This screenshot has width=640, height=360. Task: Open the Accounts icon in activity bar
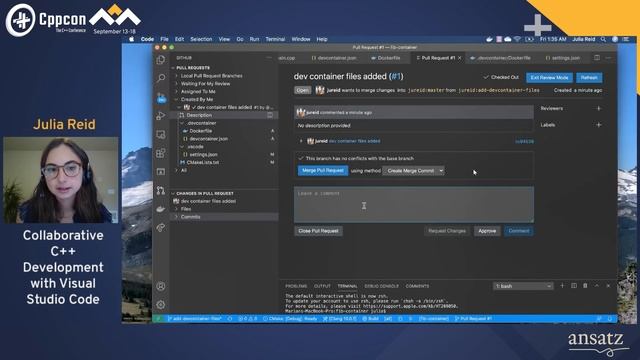161,286
